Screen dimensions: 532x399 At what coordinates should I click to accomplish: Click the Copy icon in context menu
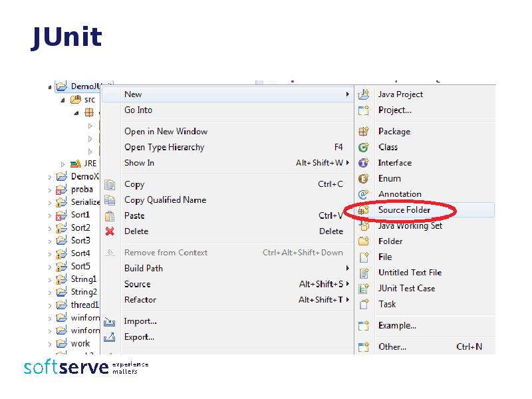(110, 185)
